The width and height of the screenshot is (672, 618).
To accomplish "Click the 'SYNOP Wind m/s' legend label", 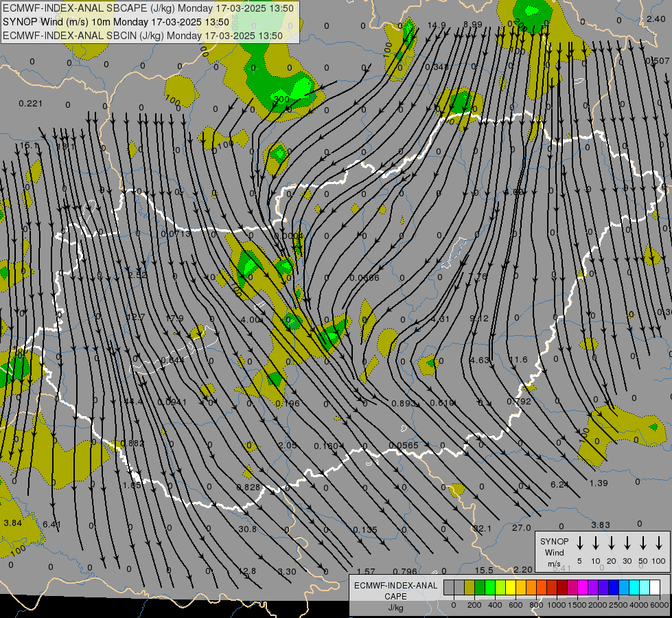I will point(554,552).
